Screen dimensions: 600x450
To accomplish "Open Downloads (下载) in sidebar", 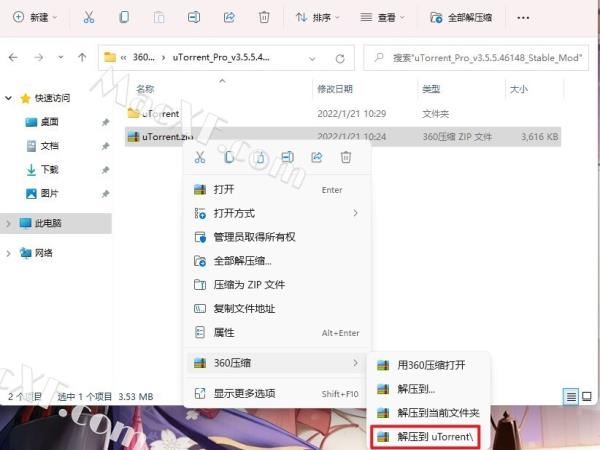I will coord(42,170).
